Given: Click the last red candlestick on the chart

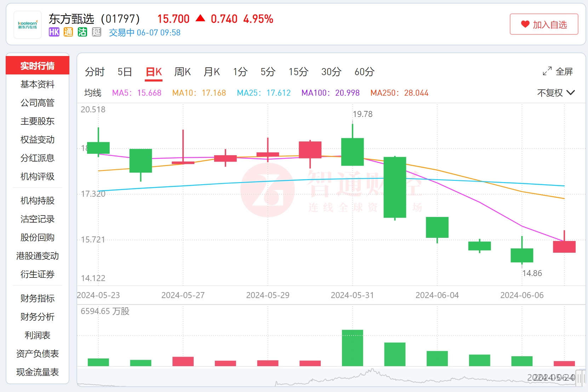Looking at the screenshot, I should [564, 247].
